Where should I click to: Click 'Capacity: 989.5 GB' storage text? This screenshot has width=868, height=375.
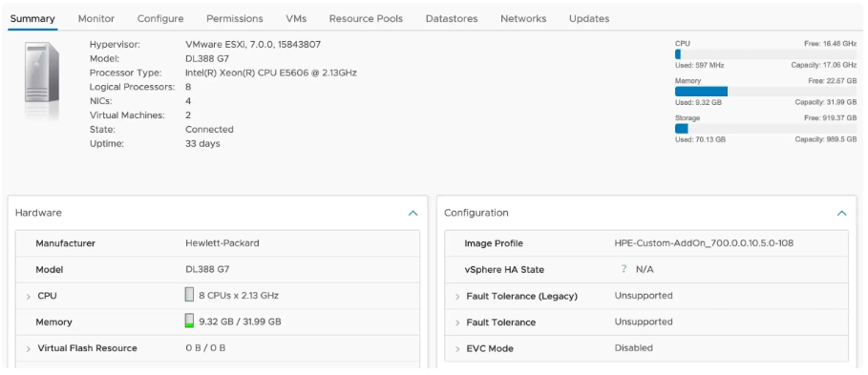click(x=826, y=139)
